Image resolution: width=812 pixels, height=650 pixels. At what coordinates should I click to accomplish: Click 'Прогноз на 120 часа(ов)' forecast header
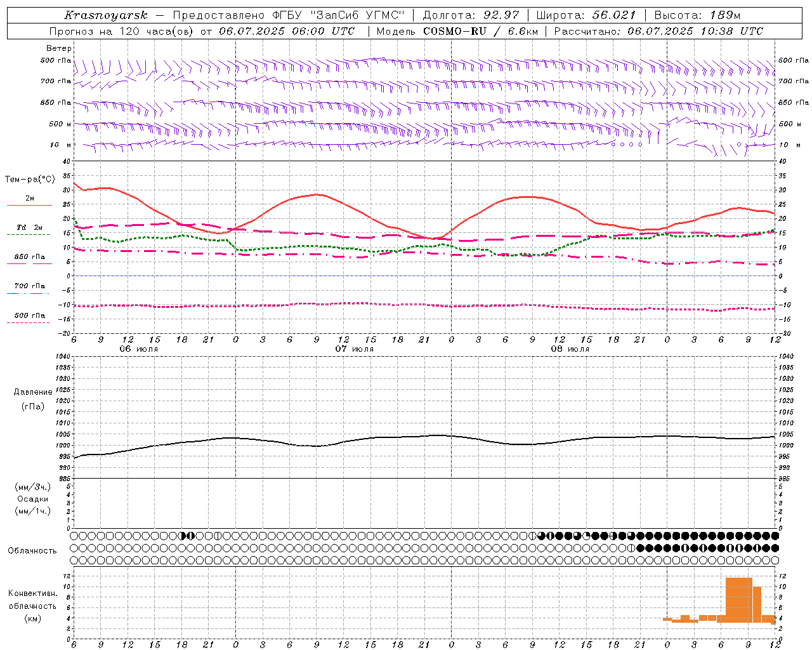tap(122, 31)
